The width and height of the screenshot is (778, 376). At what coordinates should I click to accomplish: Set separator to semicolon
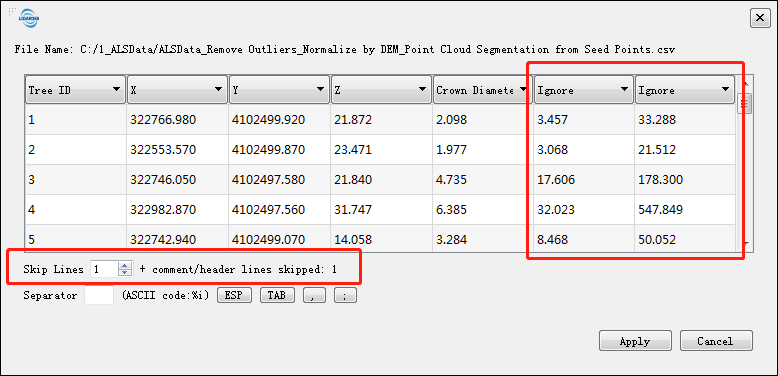345,296
